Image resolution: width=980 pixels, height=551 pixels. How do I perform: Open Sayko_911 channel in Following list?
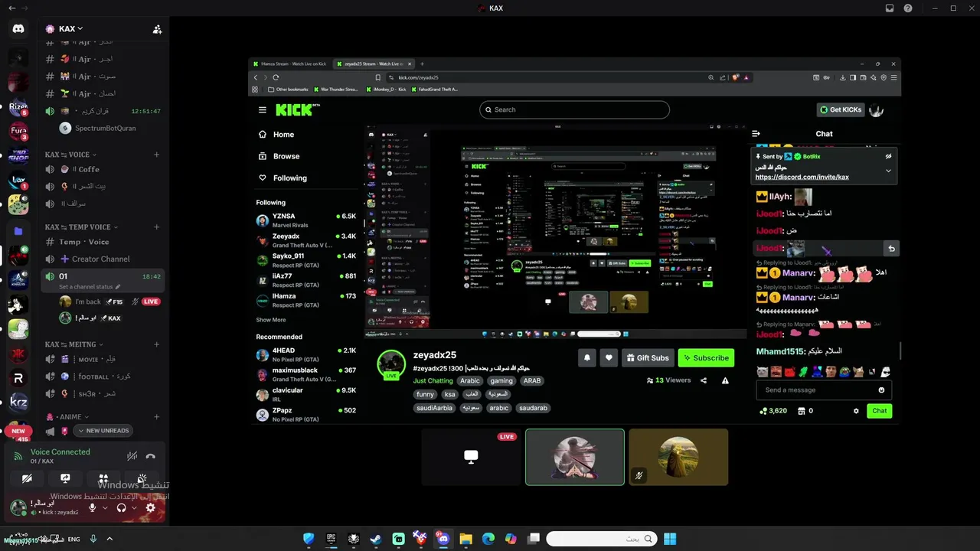pos(306,259)
